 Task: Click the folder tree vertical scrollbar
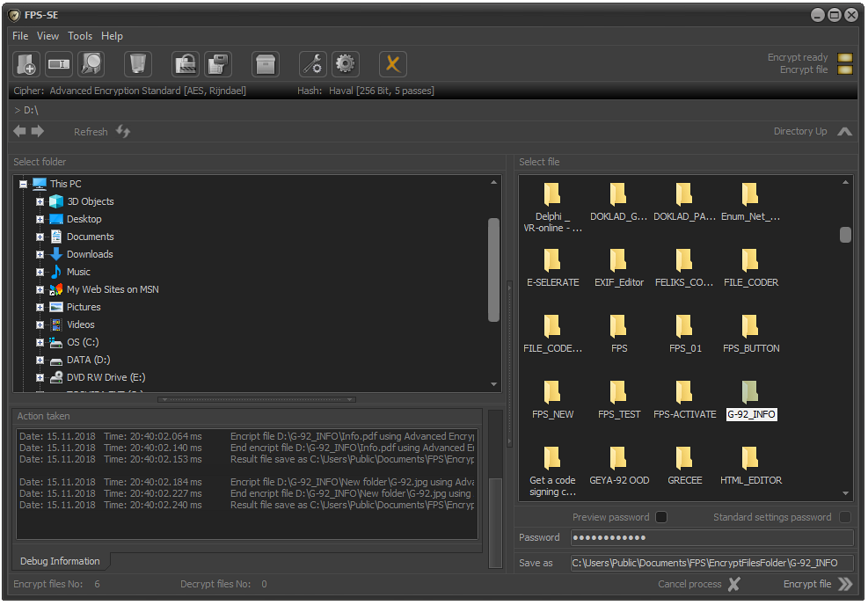click(x=493, y=264)
